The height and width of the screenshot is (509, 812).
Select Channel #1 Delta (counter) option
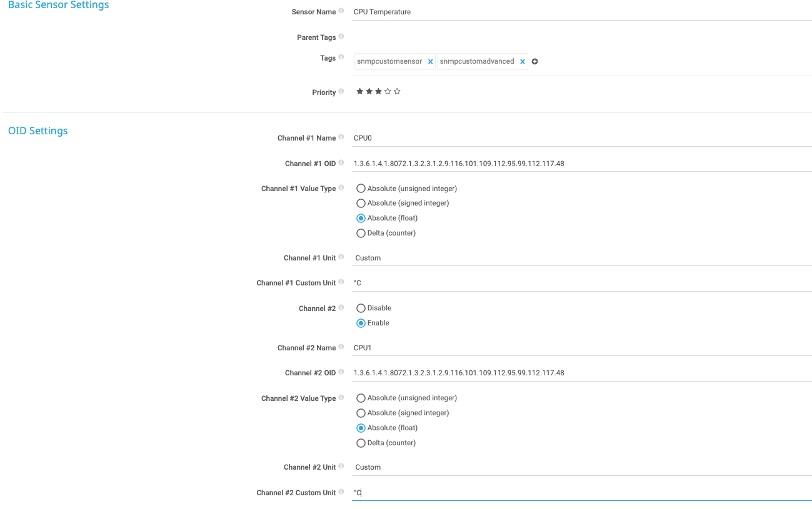(361, 234)
